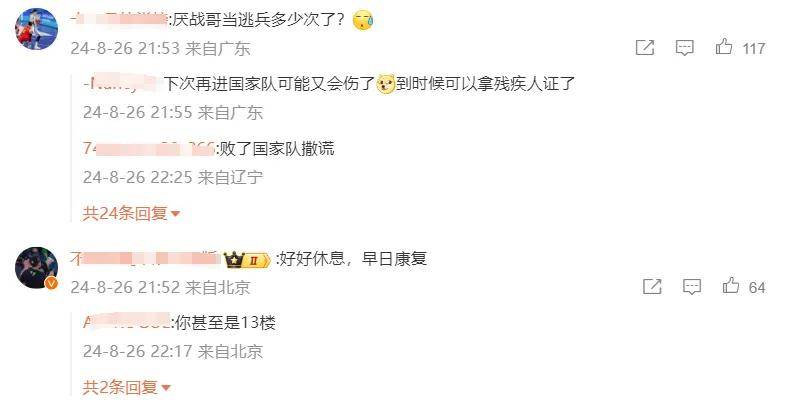This screenshot has height=406, width=785.
Task: Open the username before 好好休息
Action: pyautogui.click(x=146, y=259)
